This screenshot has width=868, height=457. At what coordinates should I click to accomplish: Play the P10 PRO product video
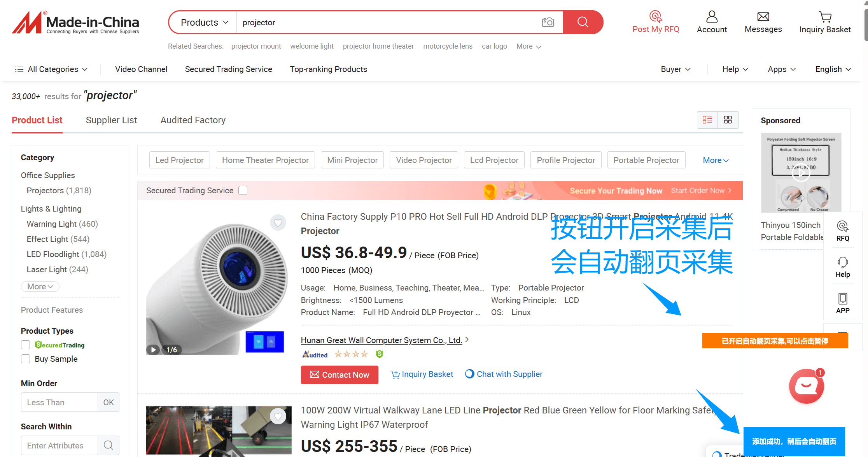[x=153, y=350]
